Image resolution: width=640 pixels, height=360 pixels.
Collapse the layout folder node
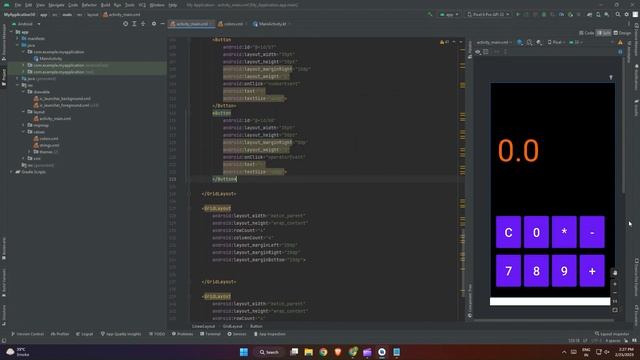click(24, 111)
